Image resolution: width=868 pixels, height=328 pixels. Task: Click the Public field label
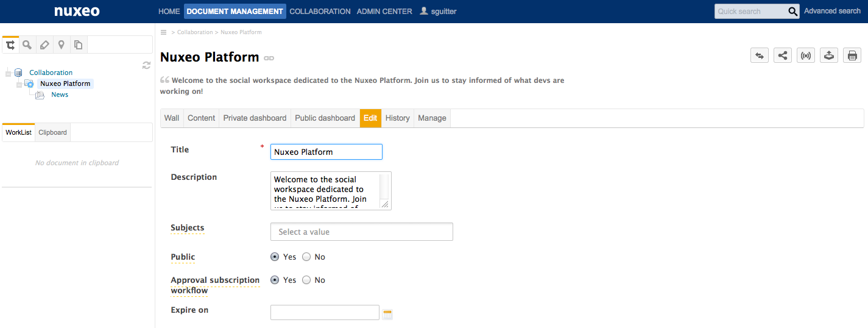point(183,257)
